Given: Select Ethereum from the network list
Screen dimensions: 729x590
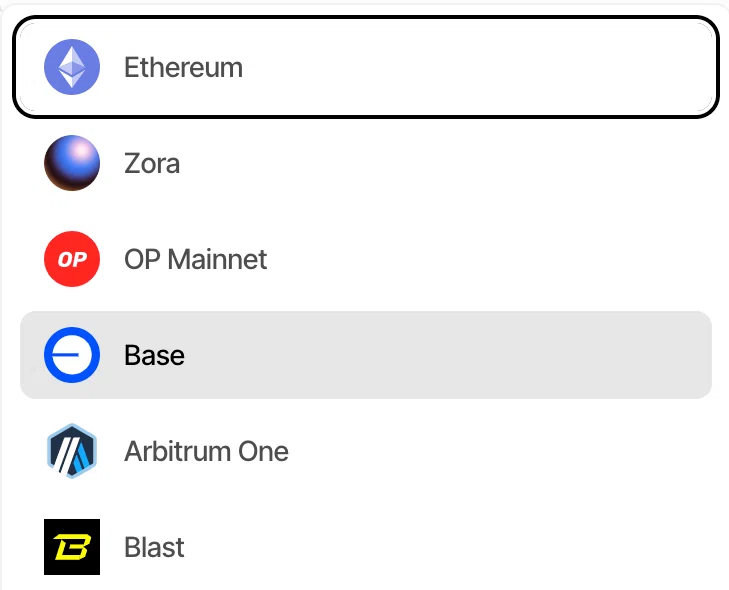Looking at the screenshot, I should [366, 67].
